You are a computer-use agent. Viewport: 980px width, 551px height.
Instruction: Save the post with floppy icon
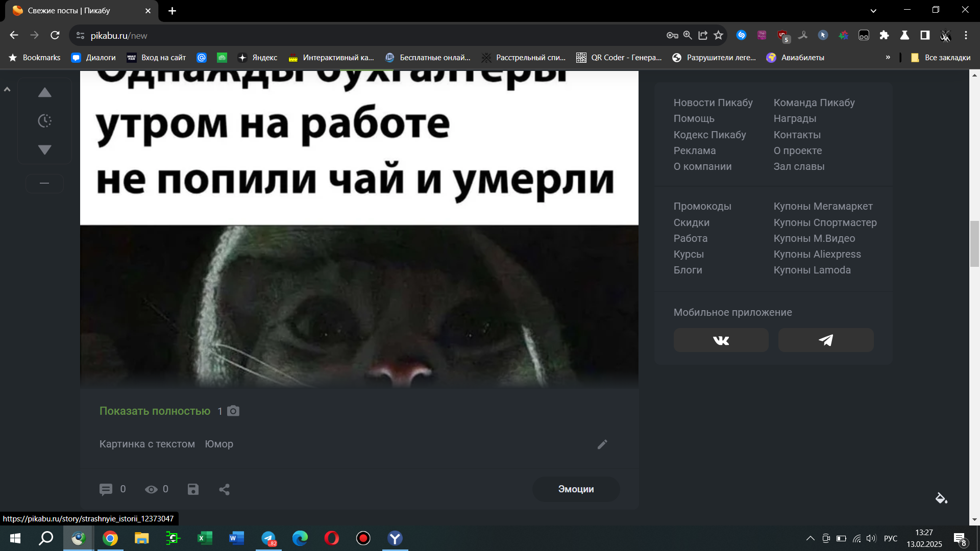click(193, 489)
